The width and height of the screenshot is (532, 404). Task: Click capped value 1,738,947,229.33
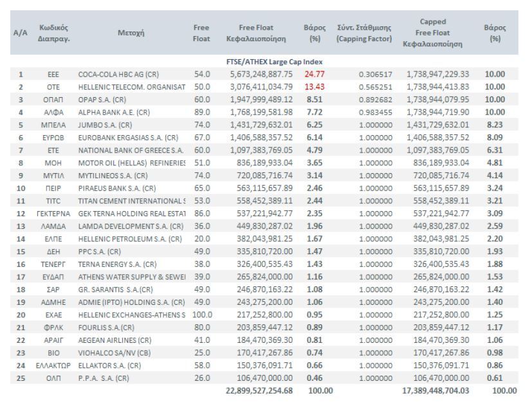pyautogui.click(x=438, y=74)
